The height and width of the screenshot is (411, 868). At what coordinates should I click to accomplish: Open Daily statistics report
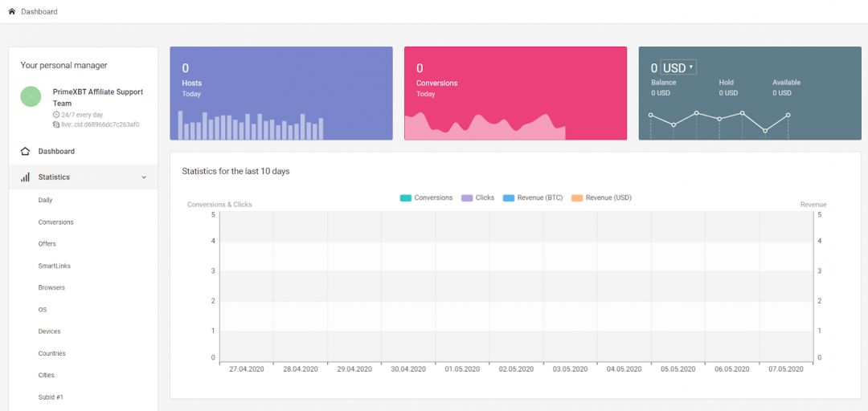pos(45,200)
